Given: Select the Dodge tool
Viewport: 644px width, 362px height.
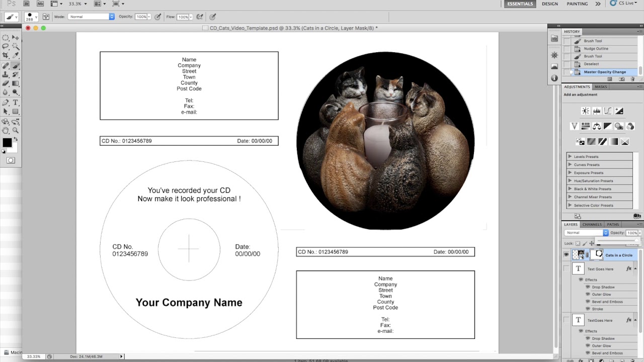Looking at the screenshot, I should (16, 92).
